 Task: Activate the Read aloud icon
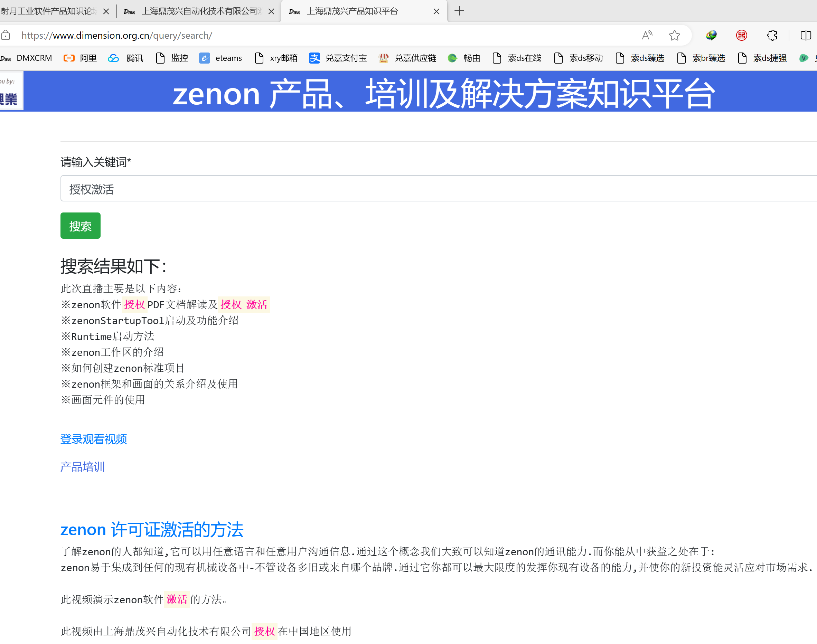click(x=647, y=36)
